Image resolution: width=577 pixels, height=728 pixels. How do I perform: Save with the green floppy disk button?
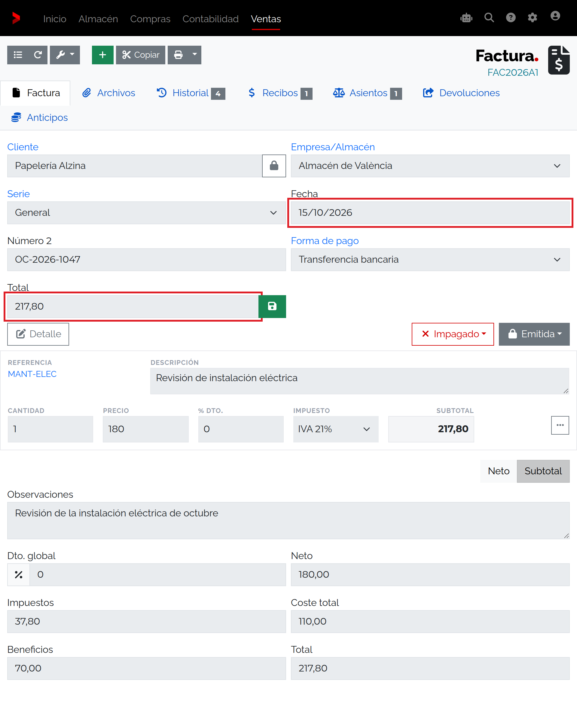point(272,306)
